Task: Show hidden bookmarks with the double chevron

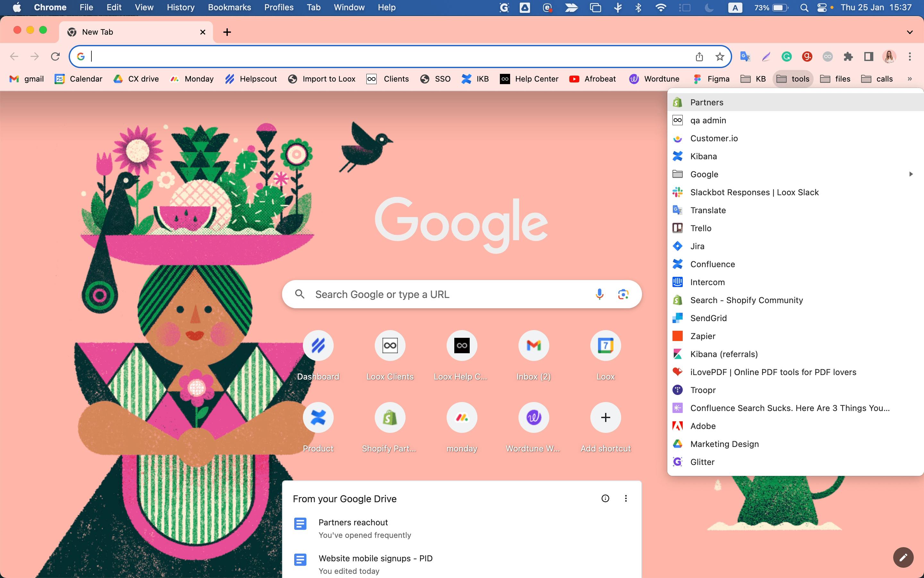Action: tap(910, 79)
